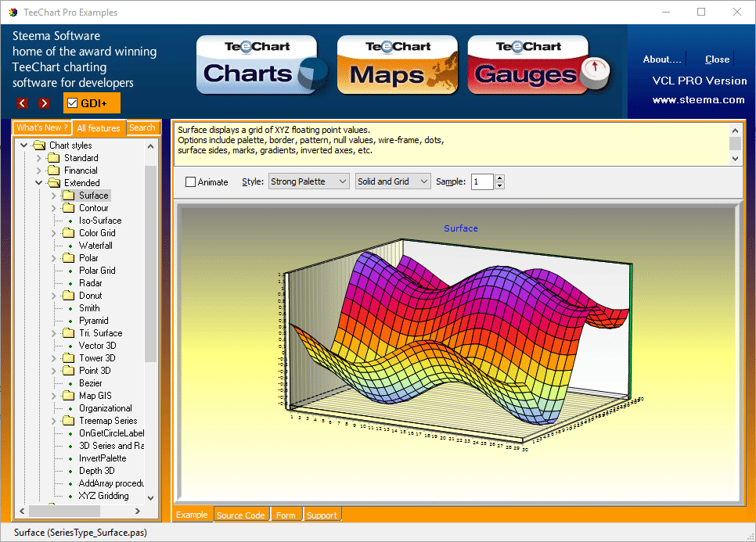Select Smith in the tree
Viewport: 756px width, 542px height.
89,308
